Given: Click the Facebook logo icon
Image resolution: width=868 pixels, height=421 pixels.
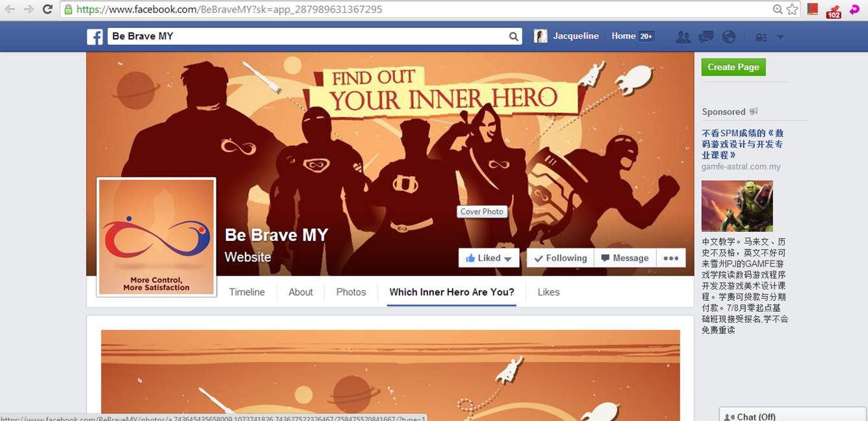Looking at the screenshot, I should tap(95, 37).
